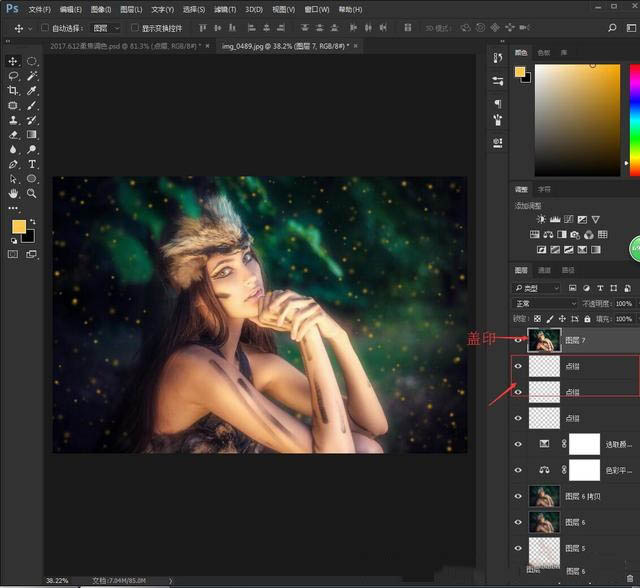Enable the 自动选择 auto-select checkbox
Screen dimensions: 640x588
(x=46, y=29)
